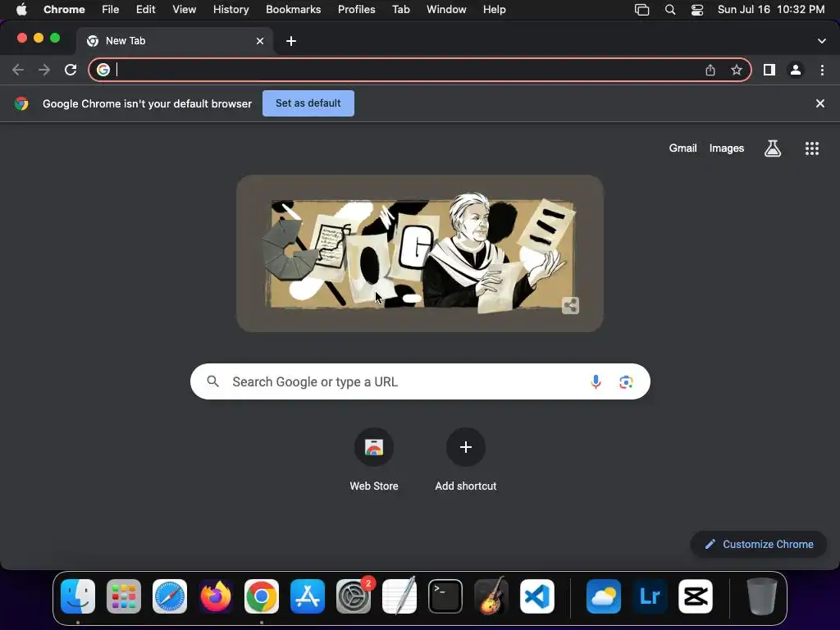Open Terminal from the Dock
Image resolution: width=840 pixels, height=630 pixels.
[445, 596]
